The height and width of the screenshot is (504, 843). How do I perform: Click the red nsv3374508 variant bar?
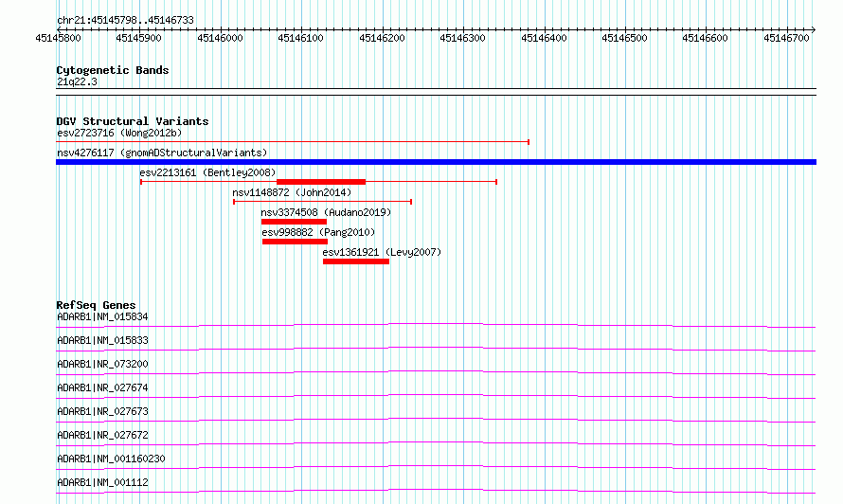tap(294, 222)
